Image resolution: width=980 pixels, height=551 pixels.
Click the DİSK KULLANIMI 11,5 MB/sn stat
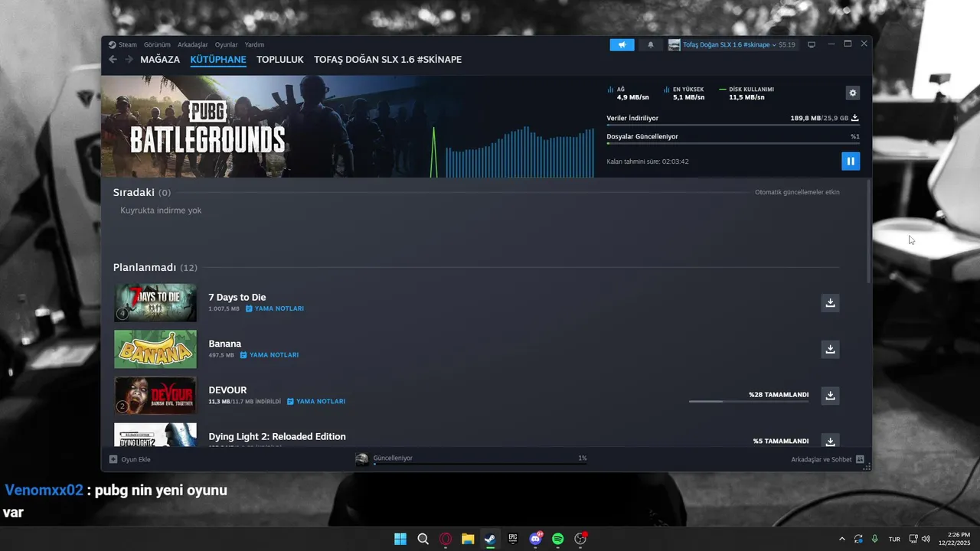click(746, 93)
